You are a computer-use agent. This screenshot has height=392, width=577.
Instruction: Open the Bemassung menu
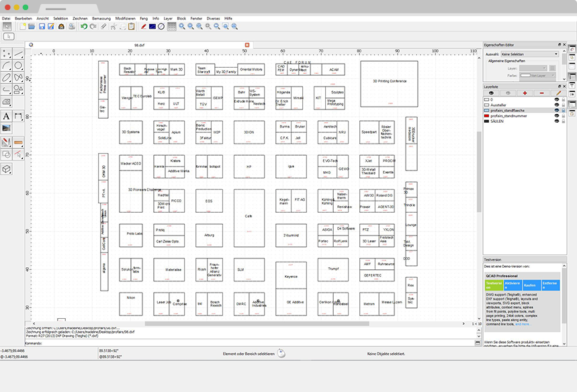[101, 18]
